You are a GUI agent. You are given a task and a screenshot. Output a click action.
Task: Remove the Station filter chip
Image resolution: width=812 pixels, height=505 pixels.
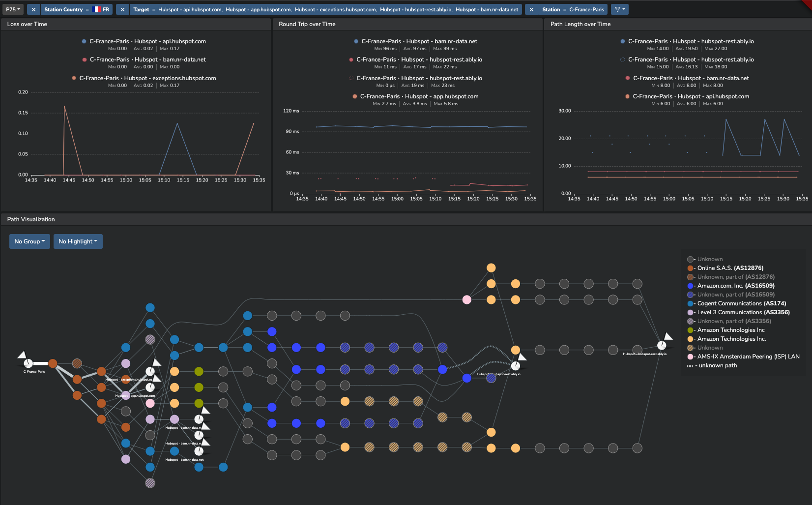point(531,9)
